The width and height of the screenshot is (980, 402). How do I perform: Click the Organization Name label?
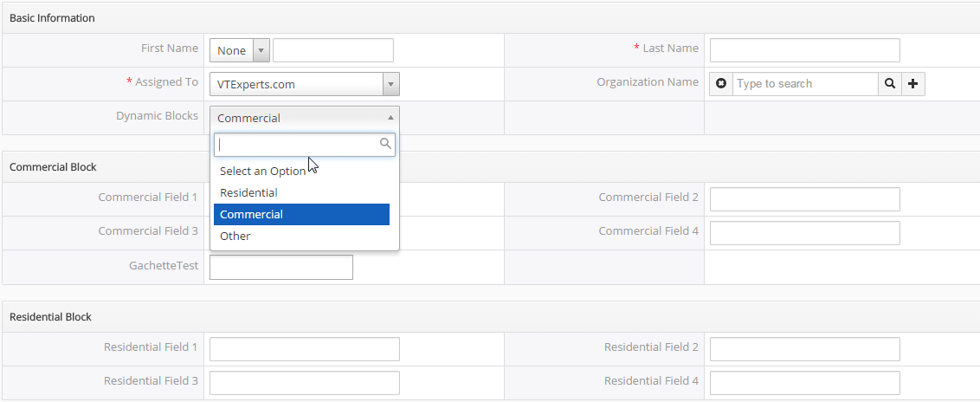click(648, 82)
